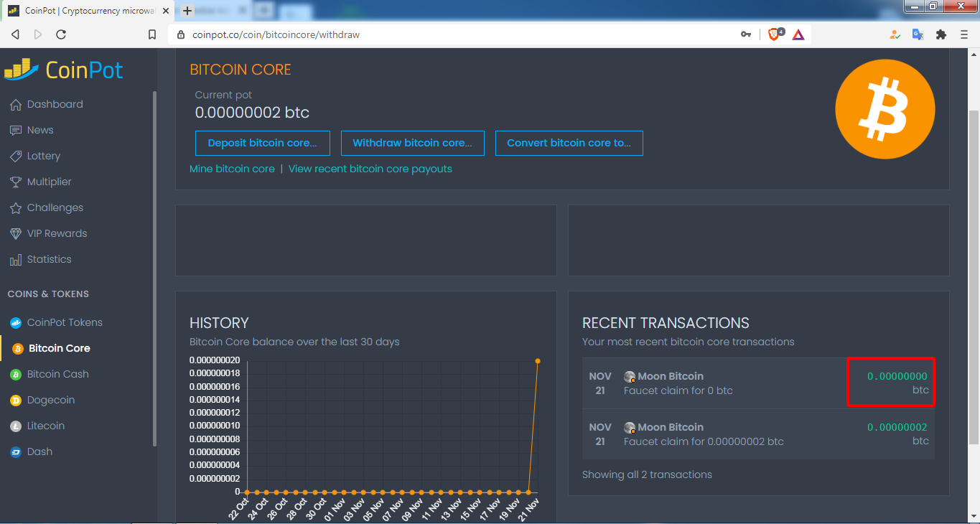
Task: Click the VIP Rewards diamond icon
Action: (x=15, y=234)
